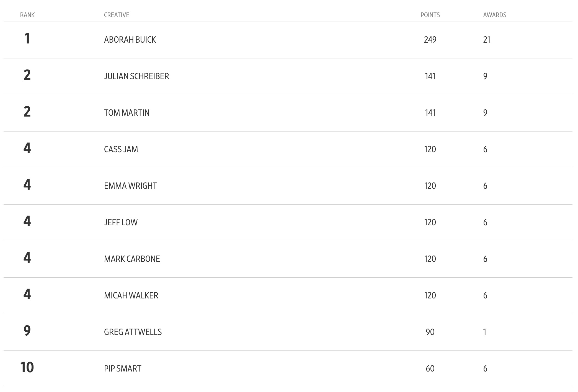Click rank number 10 cell

(27, 367)
